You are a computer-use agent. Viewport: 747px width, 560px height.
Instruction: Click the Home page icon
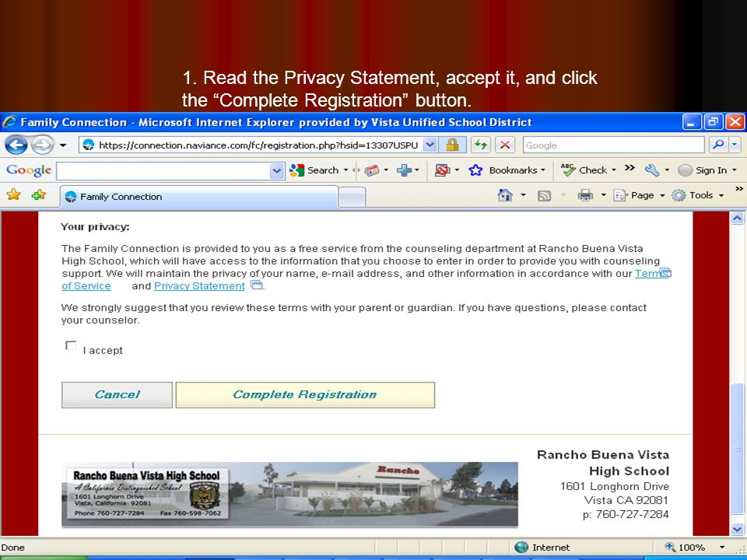pyautogui.click(x=505, y=195)
